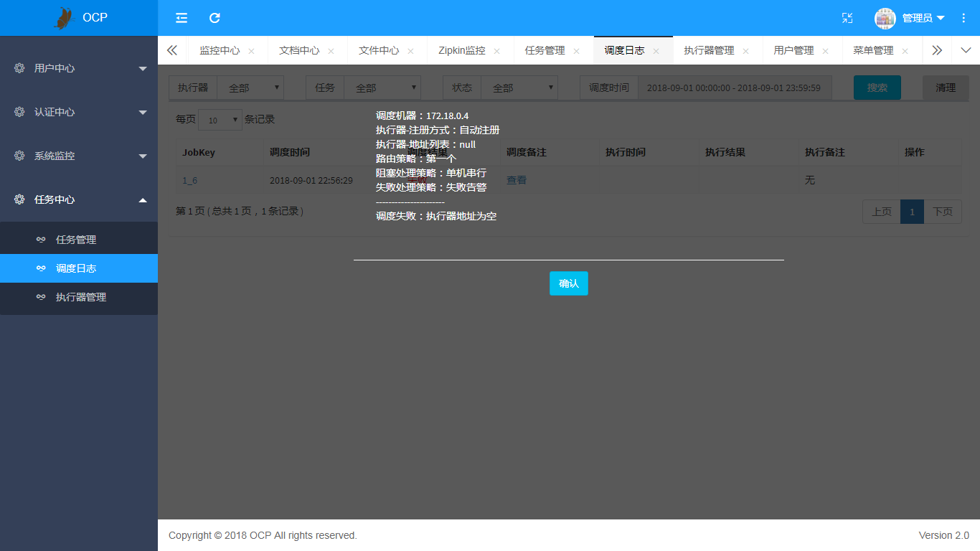Switch to the 执行器管理 tab
Screen dimensions: 980x551
pos(709,50)
